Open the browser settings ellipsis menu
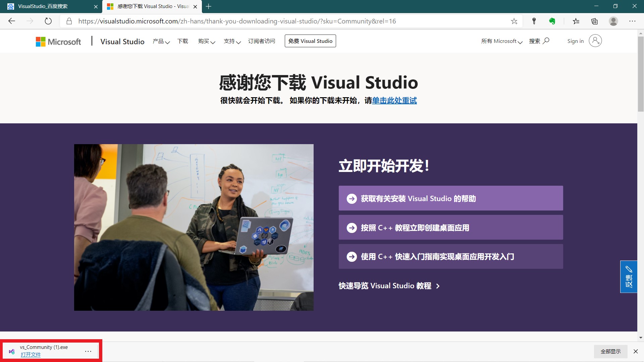644x362 pixels. pyautogui.click(x=632, y=21)
